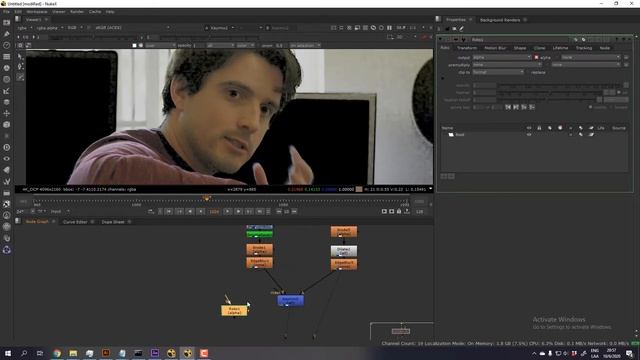Open the Filter nodes toolbar menu
Viewport: 640px width, 360px height.
(7, 80)
